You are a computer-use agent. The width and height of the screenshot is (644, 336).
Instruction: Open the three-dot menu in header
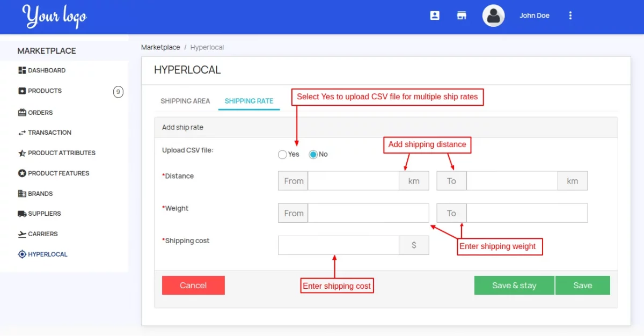(x=570, y=16)
